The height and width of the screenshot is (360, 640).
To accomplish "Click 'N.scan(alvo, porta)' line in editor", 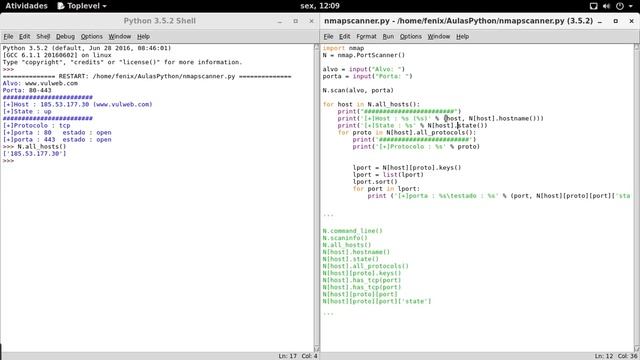I will 358,90.
